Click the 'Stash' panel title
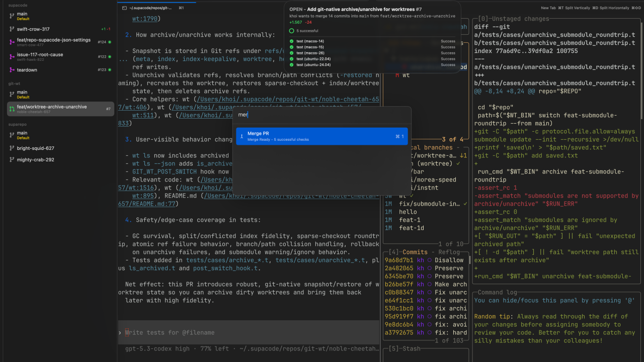The width and height of the screenshot is (644, 362). click(413, 348)
